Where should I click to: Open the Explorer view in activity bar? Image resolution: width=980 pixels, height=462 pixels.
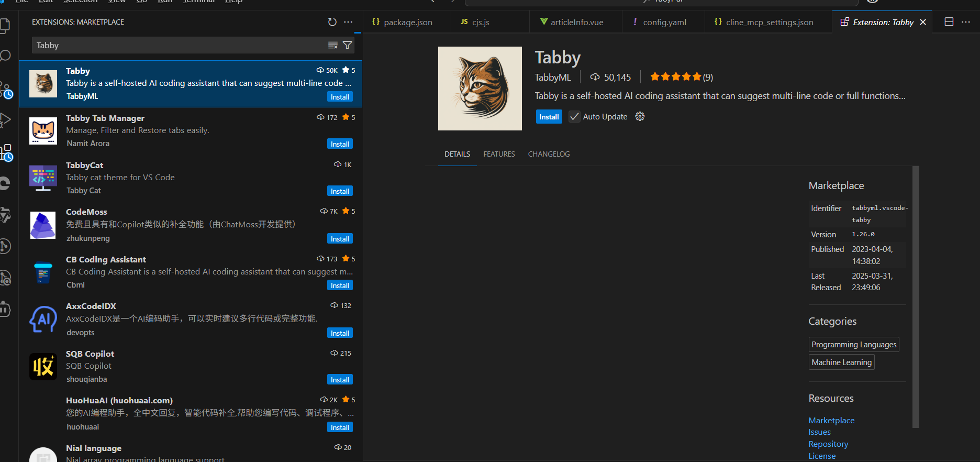[4, 25]
